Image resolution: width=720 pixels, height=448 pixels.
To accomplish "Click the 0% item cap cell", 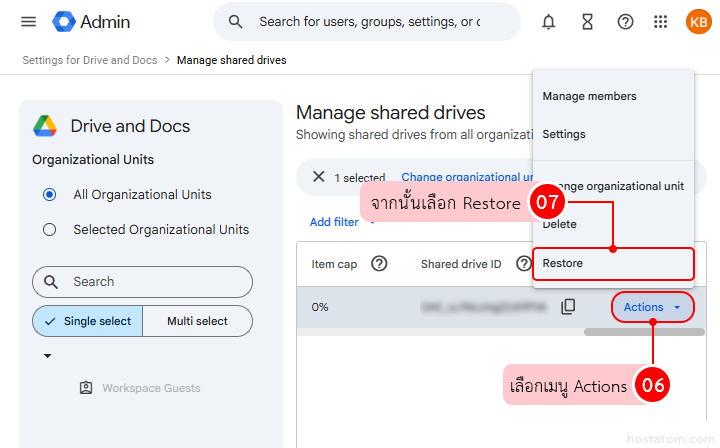I will click(x=320, y=307).
